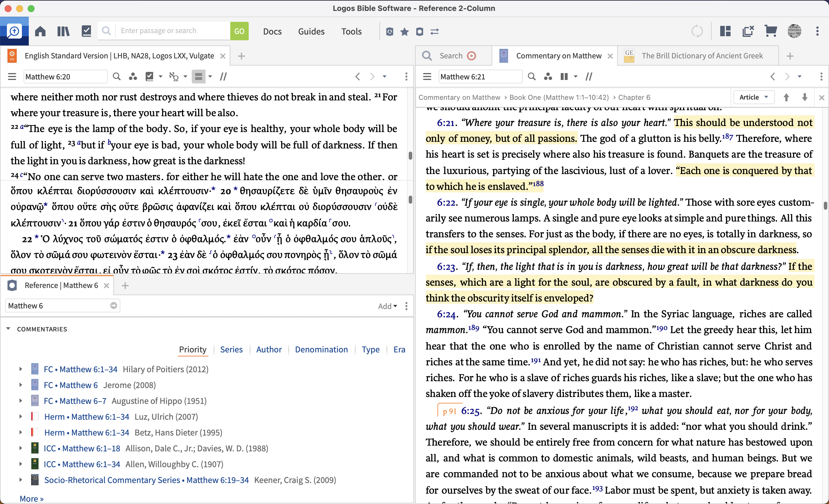Open the Bible panel hamburger menu
Image resolution: width=829 pixels, height=504 pixels.
[12, 77]
